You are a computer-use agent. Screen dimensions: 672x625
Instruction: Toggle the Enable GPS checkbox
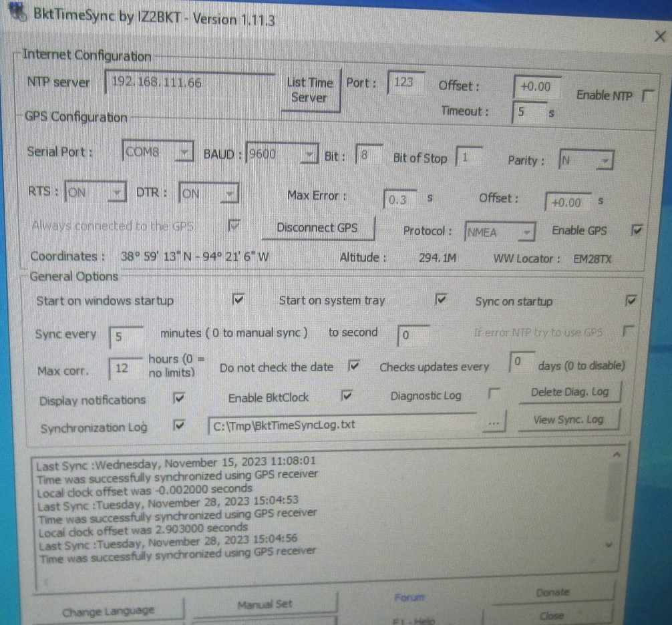point(637,230)
